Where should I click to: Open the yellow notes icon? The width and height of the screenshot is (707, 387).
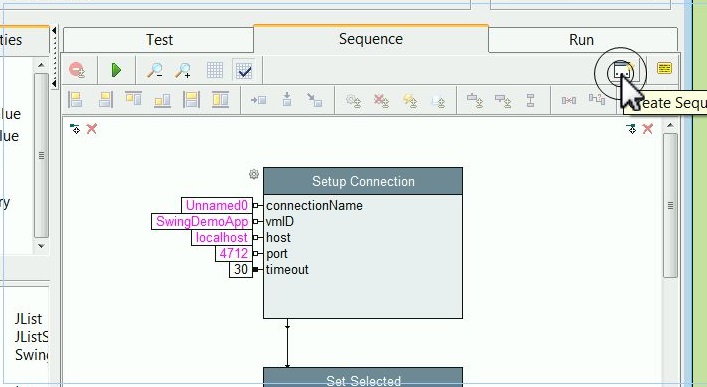[664, 68]
